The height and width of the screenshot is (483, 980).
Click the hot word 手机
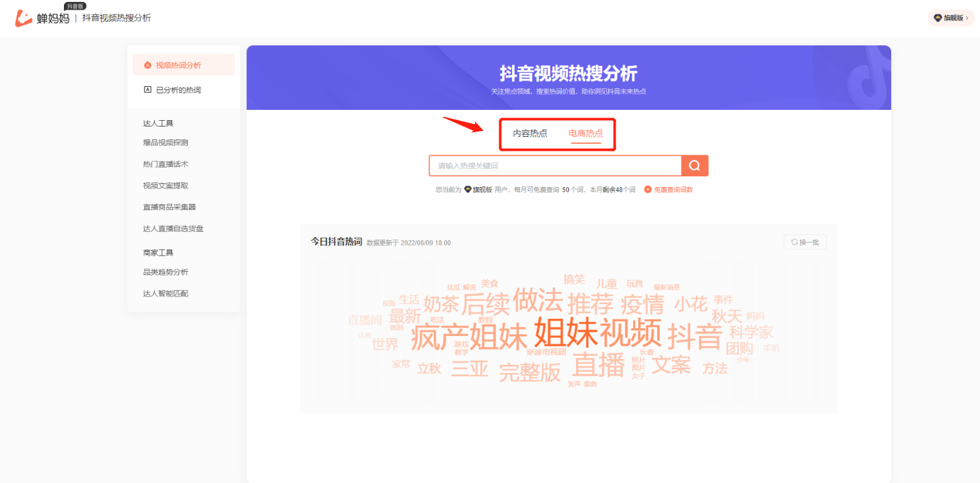click(772, 348)
